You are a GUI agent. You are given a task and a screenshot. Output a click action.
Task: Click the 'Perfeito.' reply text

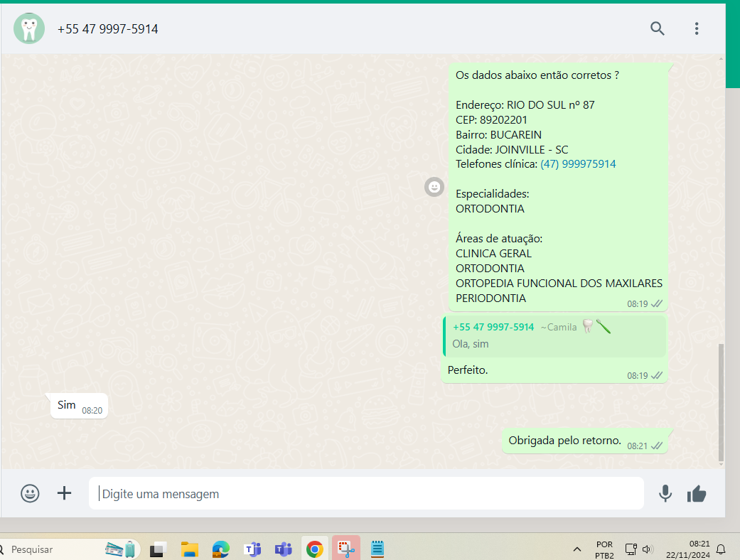(468, 370)
